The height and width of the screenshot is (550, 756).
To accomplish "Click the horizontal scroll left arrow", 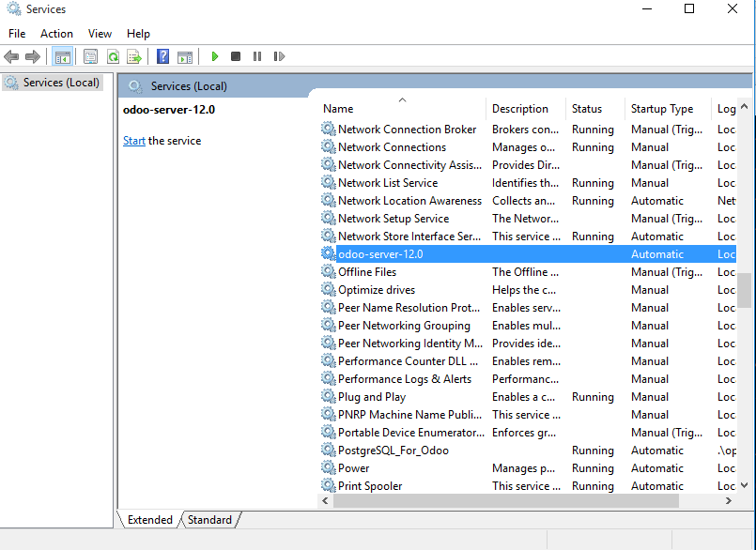I will click(x=326, y=501).
